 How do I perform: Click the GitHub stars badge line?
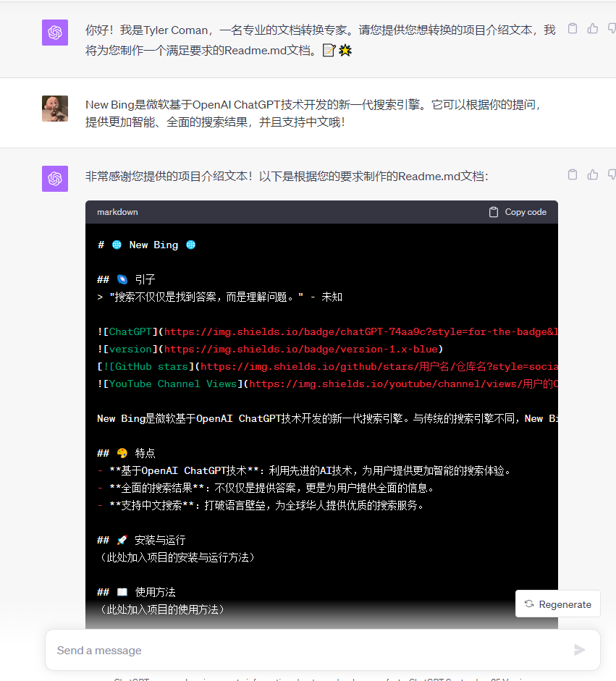(328, 367)
